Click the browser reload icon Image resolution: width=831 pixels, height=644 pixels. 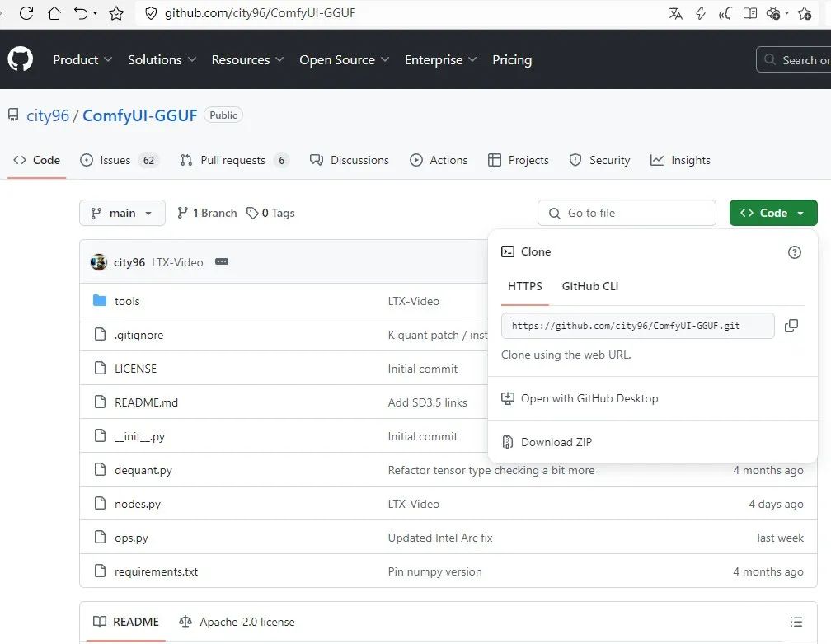(x=26, y=13)
